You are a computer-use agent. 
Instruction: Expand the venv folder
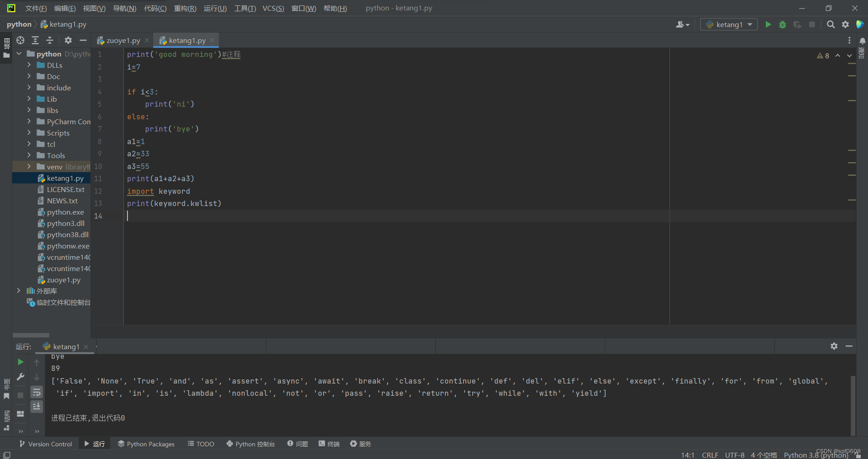pyautogui.click(x=29, y=166)
